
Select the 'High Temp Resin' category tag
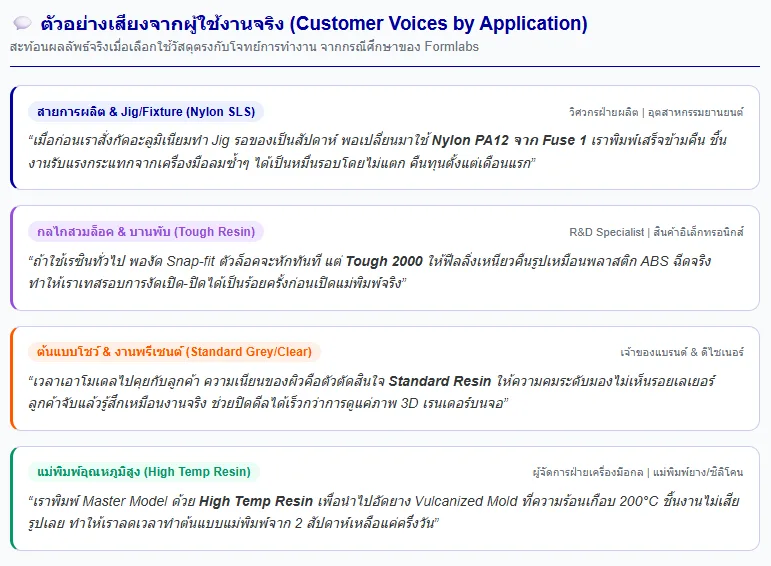(144, 472)
